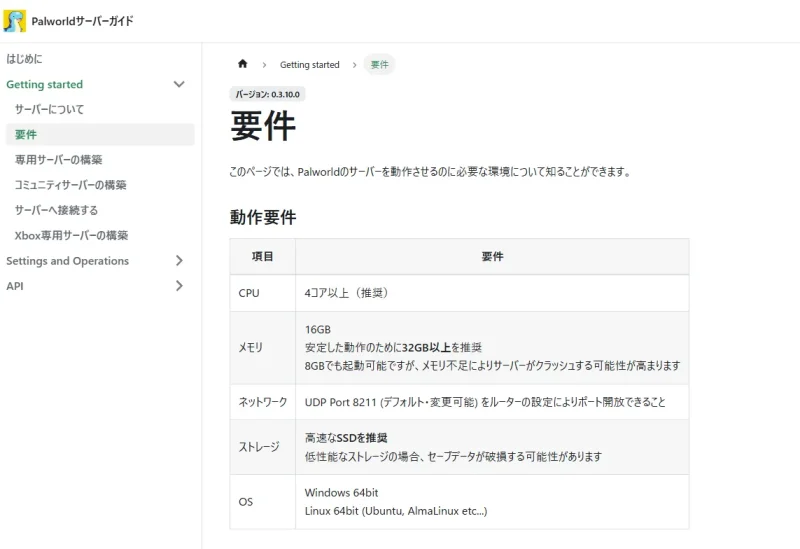800x549 pixels.
Task: Click the Getting started breadcrumb link
Action: coord(309,65)
